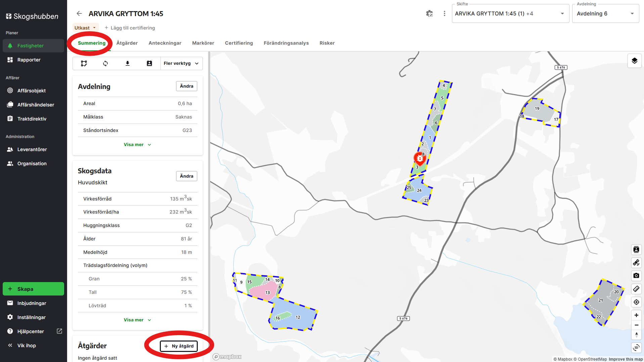Click the contact badge map control
Viewport: 644px width, 362px height.
click(636, 250)
